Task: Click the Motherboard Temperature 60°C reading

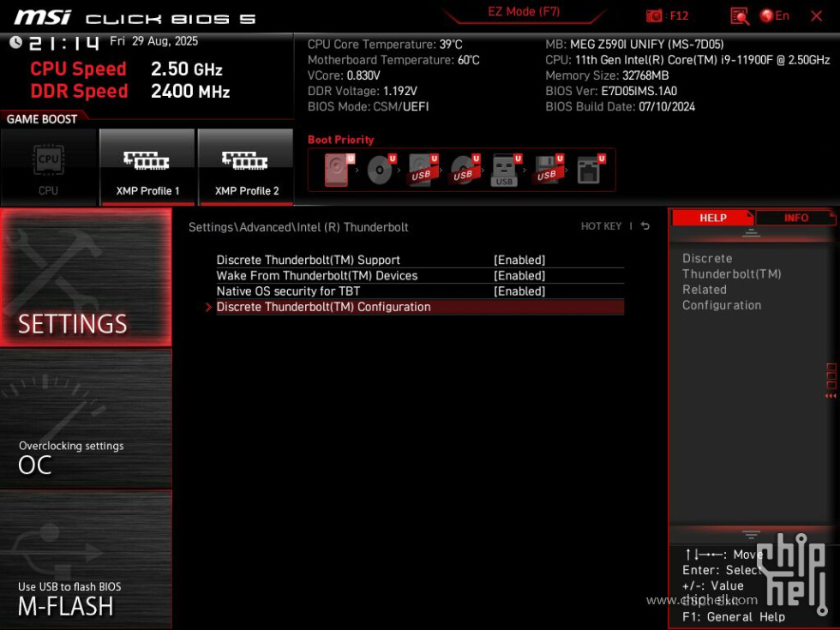Action: pyautogui.click(x=393, y=60)
